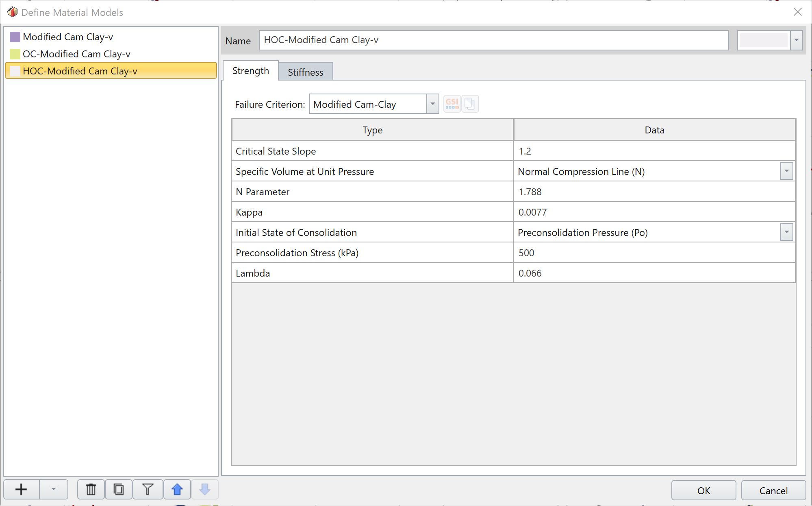
Task: Select the Strength tab
Action: 250,70
